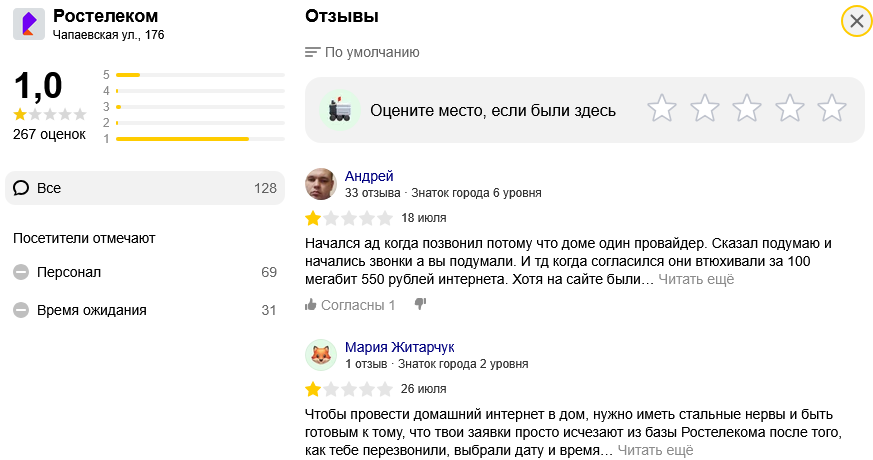The image size is (873, 460).
Task: Click the 1-star rating distribution bar
Action: (200, 139)
